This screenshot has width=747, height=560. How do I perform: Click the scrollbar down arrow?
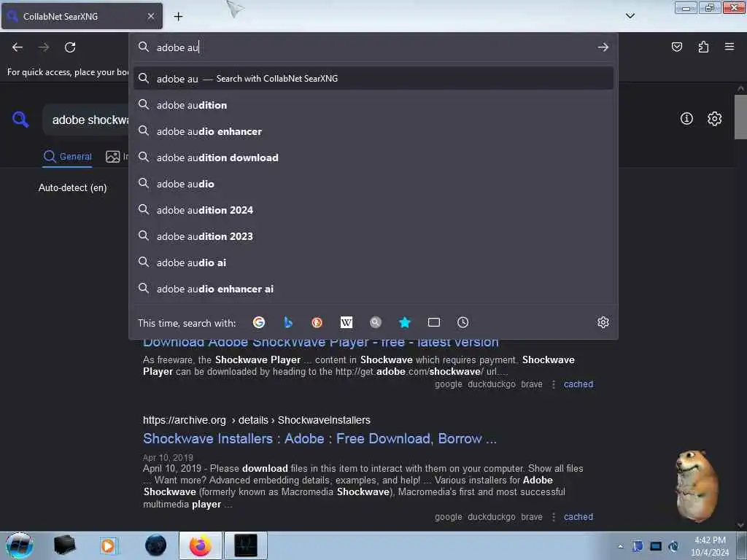click(x=740, y=525)
